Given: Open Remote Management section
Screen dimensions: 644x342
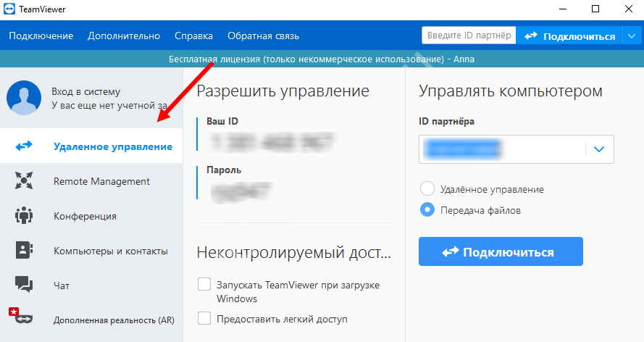Looking at the screenshot, I should click(x=91, y=181).
